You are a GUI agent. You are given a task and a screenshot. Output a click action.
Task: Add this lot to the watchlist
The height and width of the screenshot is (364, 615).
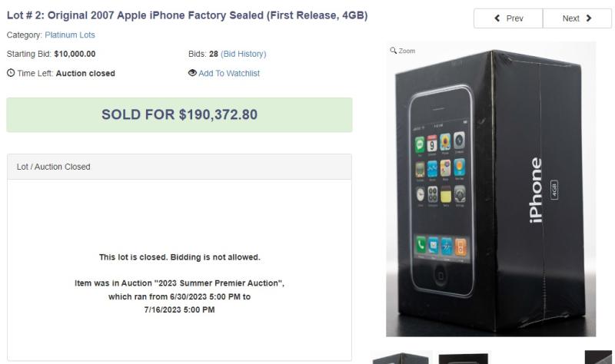click(229, 74)
